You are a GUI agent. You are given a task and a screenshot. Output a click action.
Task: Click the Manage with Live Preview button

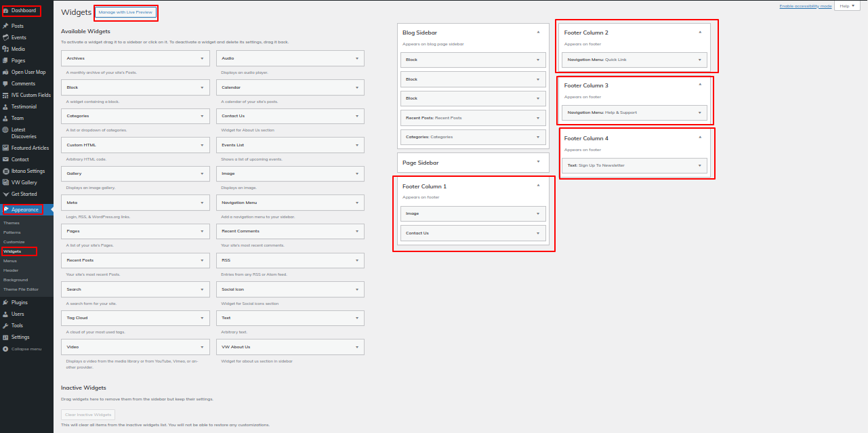(125, 12)
